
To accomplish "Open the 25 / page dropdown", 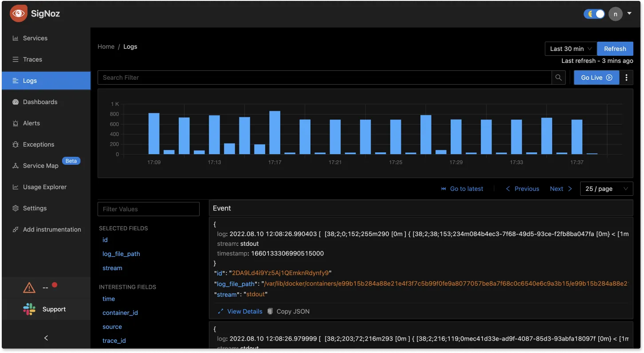I will 606,189.
